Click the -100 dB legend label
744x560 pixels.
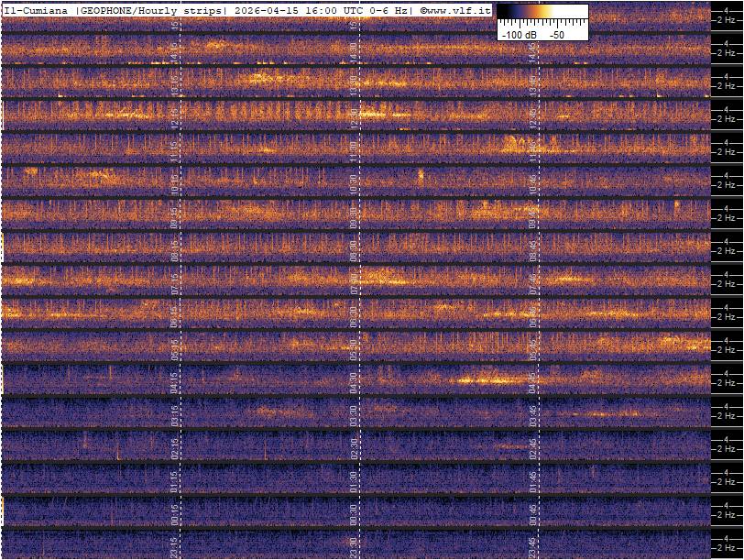pyautogui.click(x=519, y=34)
